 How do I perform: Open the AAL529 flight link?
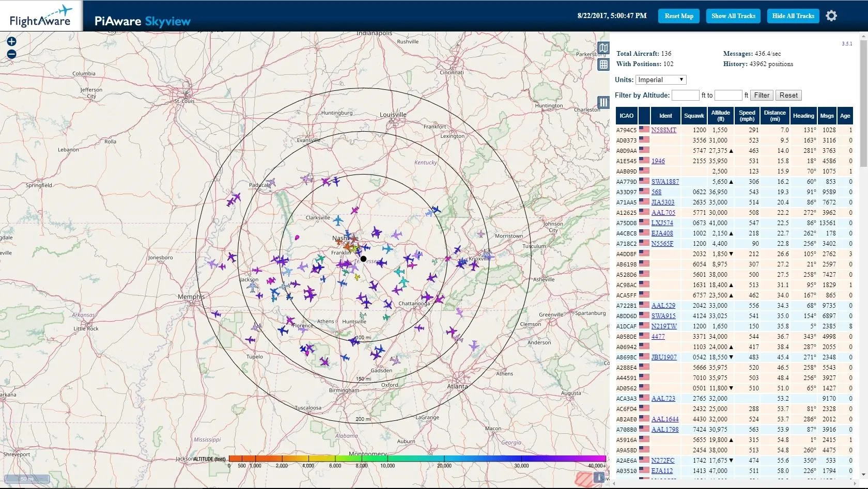coord(663,306)
